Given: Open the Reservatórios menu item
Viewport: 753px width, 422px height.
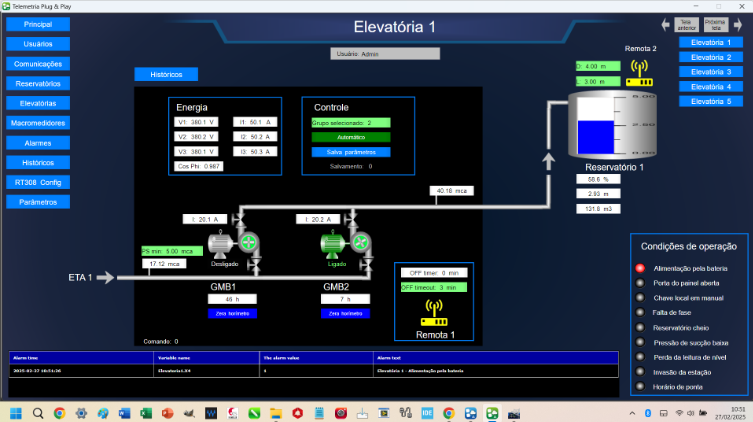Looking at the screenshot, I should pyautogui.click(x=38, y=83).
